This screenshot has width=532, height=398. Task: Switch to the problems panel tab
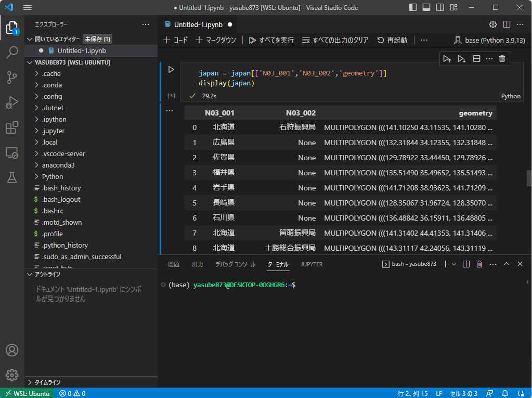pyautogui.click(x=174, y=264)
